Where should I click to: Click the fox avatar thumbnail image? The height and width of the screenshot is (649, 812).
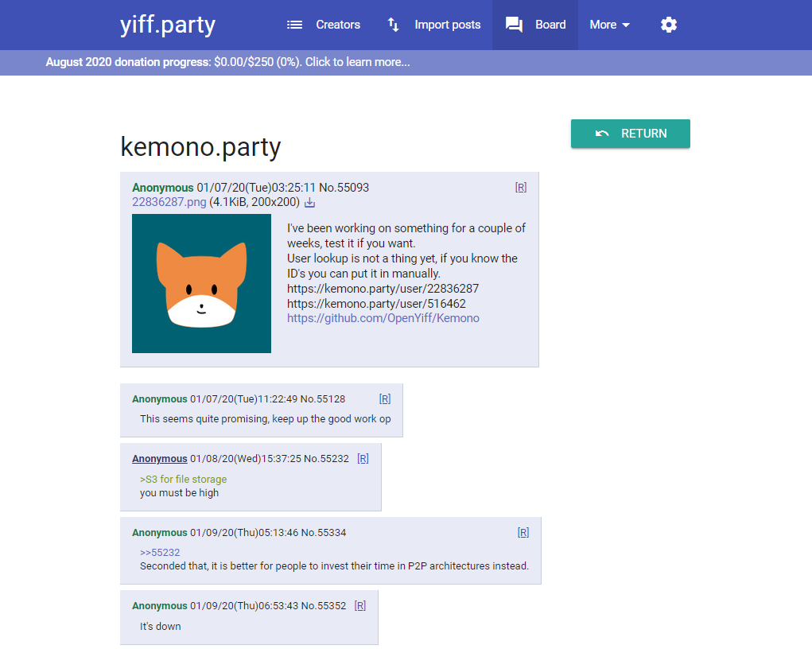coord(201,283)
